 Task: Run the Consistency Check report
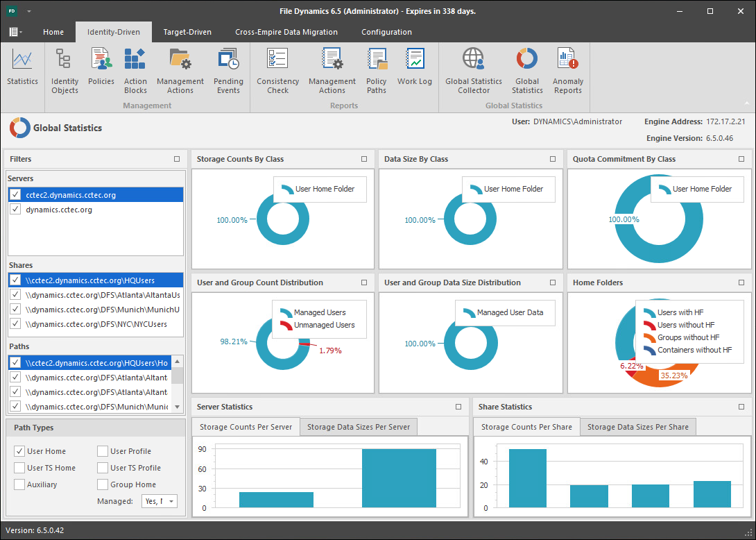277,71
